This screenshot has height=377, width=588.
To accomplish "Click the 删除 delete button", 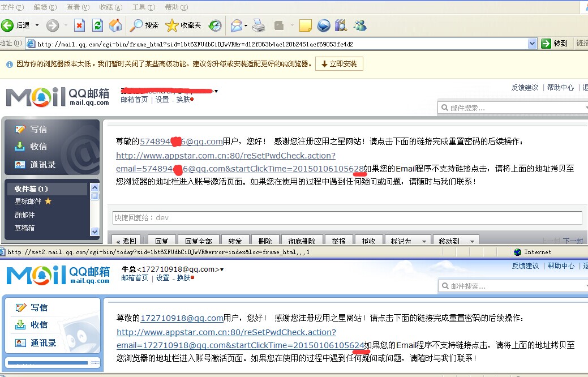I will [x=265, y=240].
